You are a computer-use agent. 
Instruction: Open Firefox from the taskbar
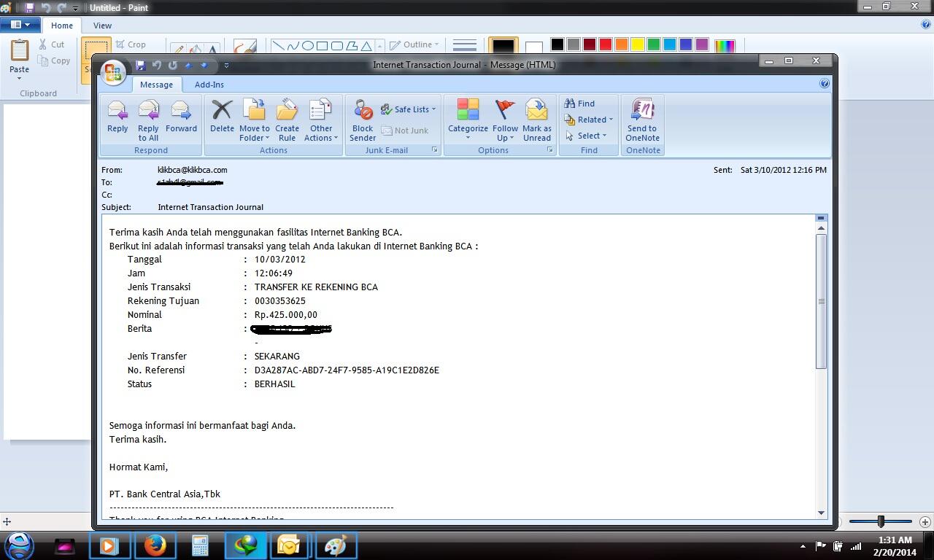pyautogui.click(x=155, y=545)
